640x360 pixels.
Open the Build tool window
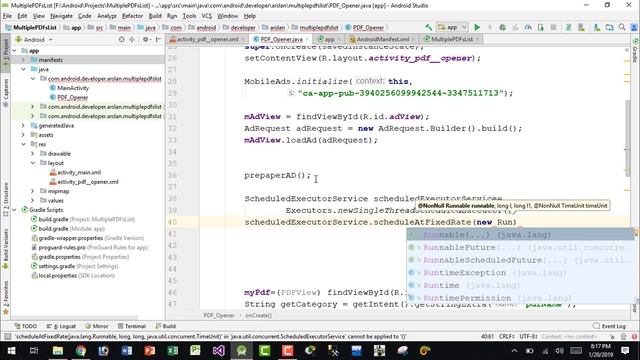[166, 326]
